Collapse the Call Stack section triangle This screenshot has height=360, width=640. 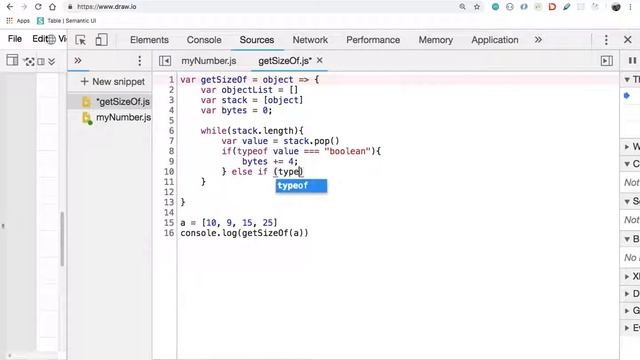tap(627, 164)
